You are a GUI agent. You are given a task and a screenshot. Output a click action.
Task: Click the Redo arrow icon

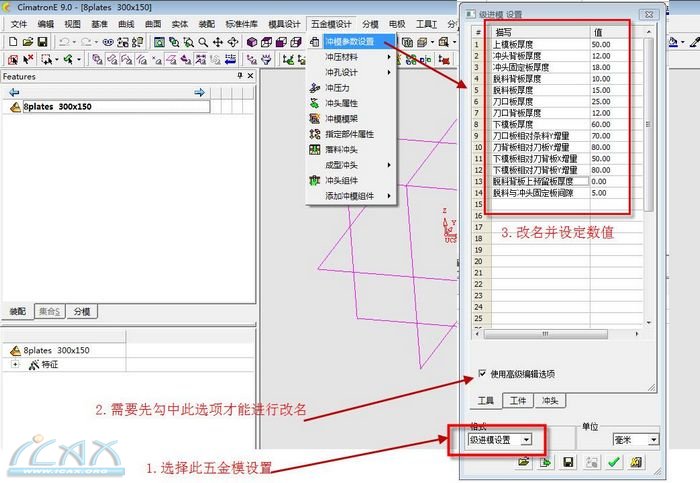click(x=86, y=42)
